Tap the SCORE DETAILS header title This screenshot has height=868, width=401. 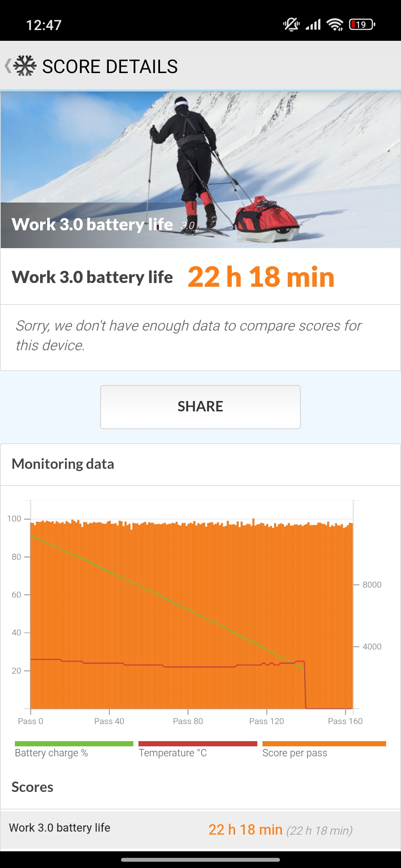coord(110,67)
